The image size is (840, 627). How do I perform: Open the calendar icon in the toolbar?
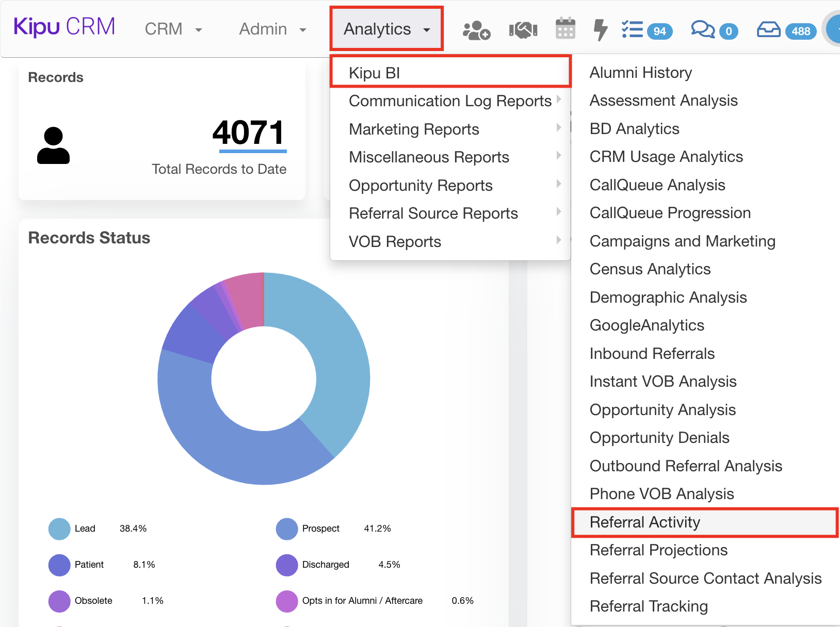565,28
